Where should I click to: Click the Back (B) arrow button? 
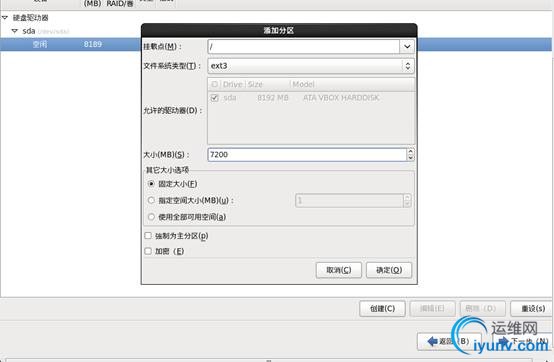coord(449,341)
